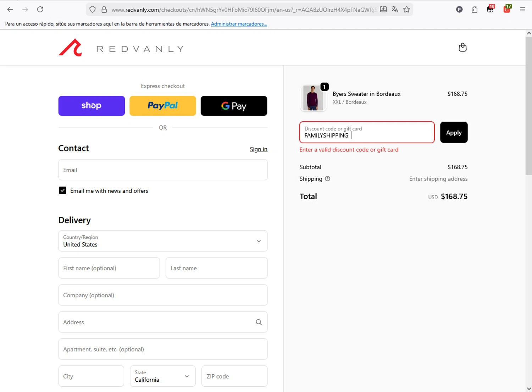Image resolution: width=532 pixels, height=392 pixels.
Task: Reload the current page
Action: point(40,10)
